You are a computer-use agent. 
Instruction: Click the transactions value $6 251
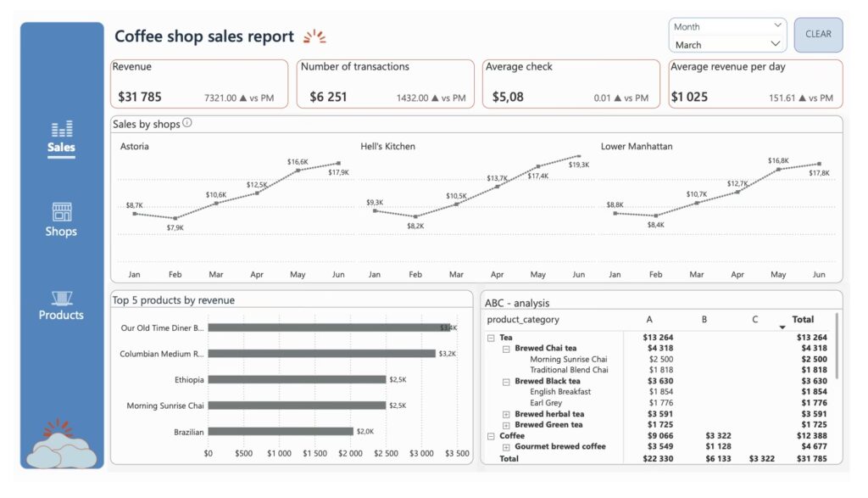pos(328,97)
